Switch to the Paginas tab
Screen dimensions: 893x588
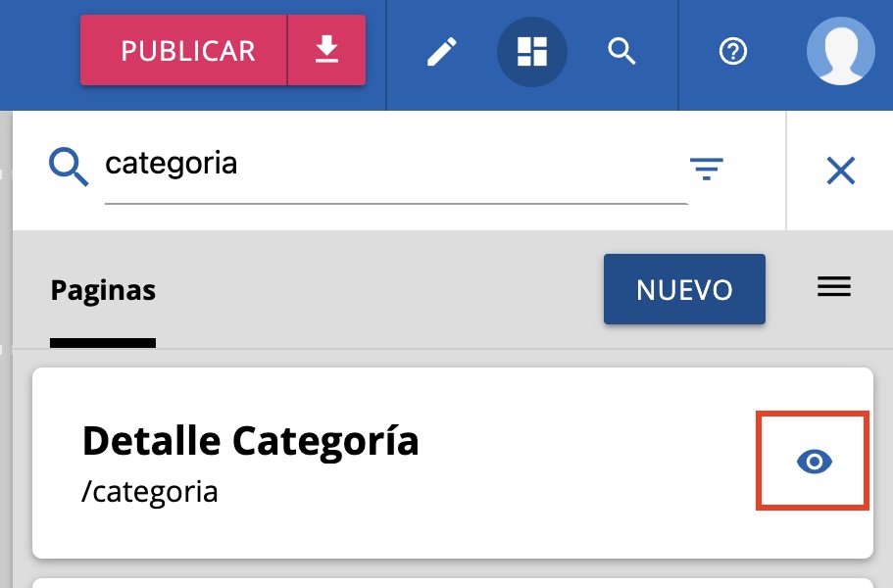pyautogui.click(x=103, y=290)
